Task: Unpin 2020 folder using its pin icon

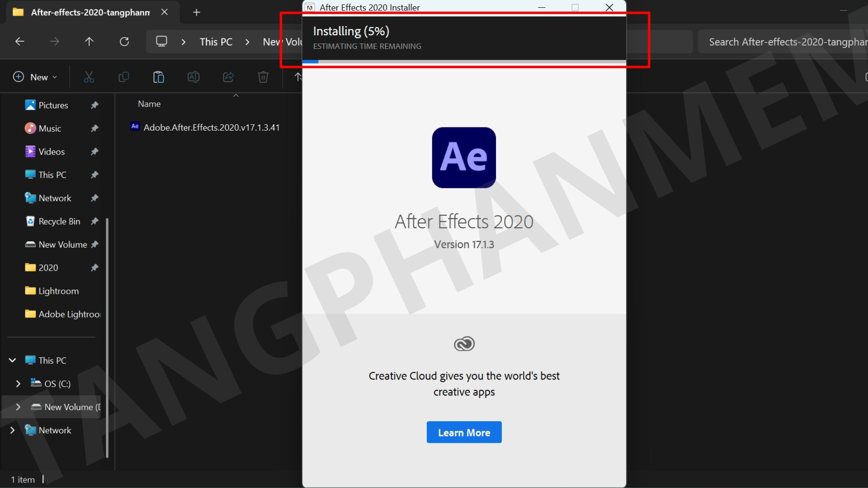Action: [94, 267]
